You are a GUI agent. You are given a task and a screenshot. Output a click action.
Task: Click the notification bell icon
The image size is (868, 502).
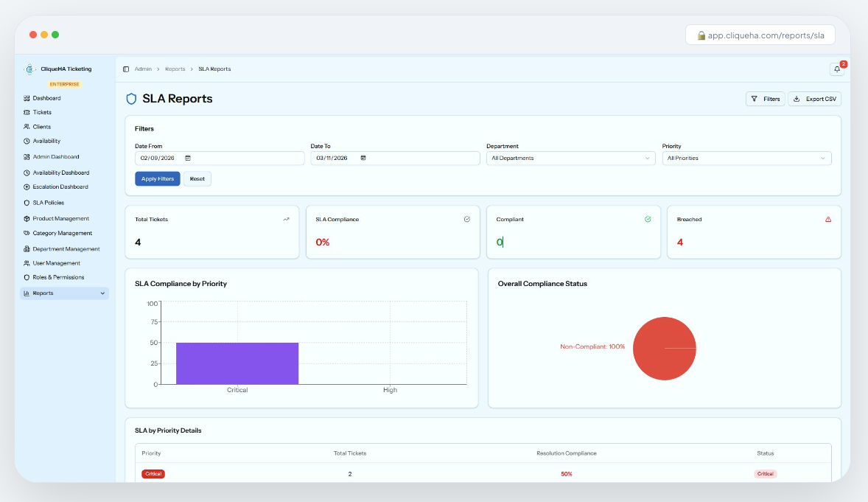pyautogui.click(x=837, y=69)
